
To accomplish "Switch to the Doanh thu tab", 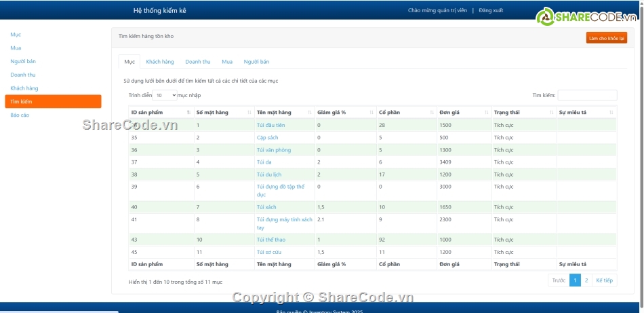I will tap(198, 62).
